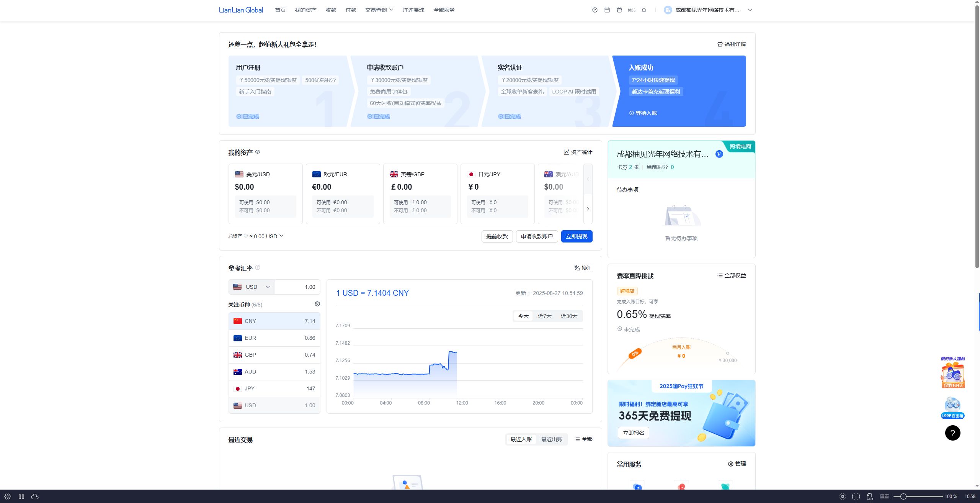The image size is (980, 503).
Task: Click the screenshot capture icon in bottom bar
Action: pyautogui.click(x=843, y=496)
